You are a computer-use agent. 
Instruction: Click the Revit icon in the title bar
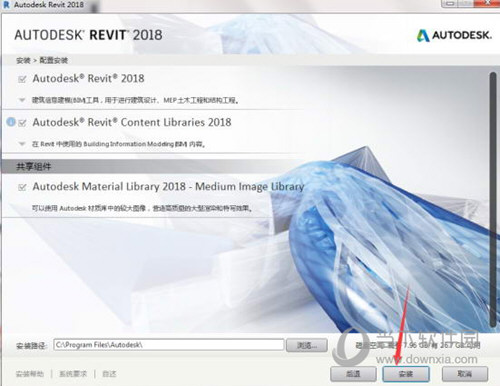6,5
